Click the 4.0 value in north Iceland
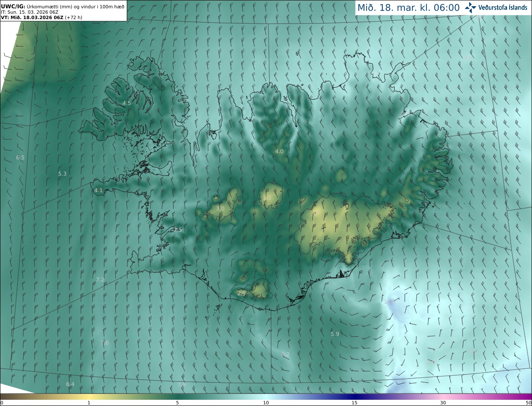The width and height of the screenshot is (532, 406). (279, 151)
